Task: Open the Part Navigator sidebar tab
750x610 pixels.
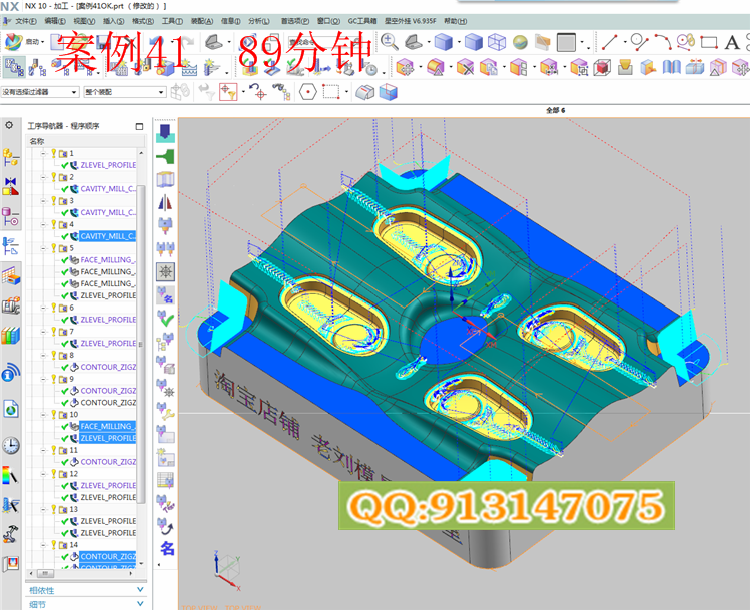Action: click(x=11, y=217)
